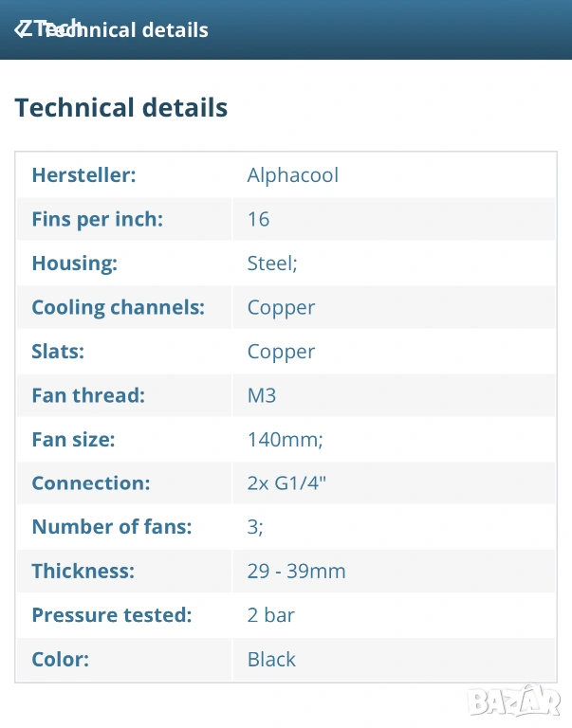
Task: Click the Thickness row label
Action: click(83, 572)
